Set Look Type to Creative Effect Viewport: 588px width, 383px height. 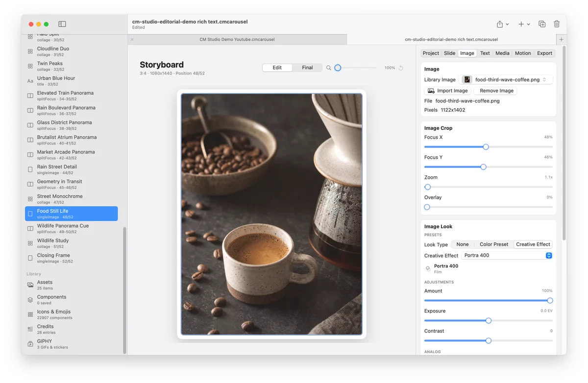pyautogui.click(x=533, y=244)
